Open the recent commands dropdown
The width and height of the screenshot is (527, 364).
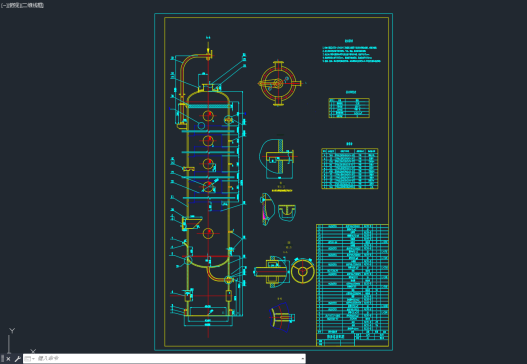click(x=30, y=359)
